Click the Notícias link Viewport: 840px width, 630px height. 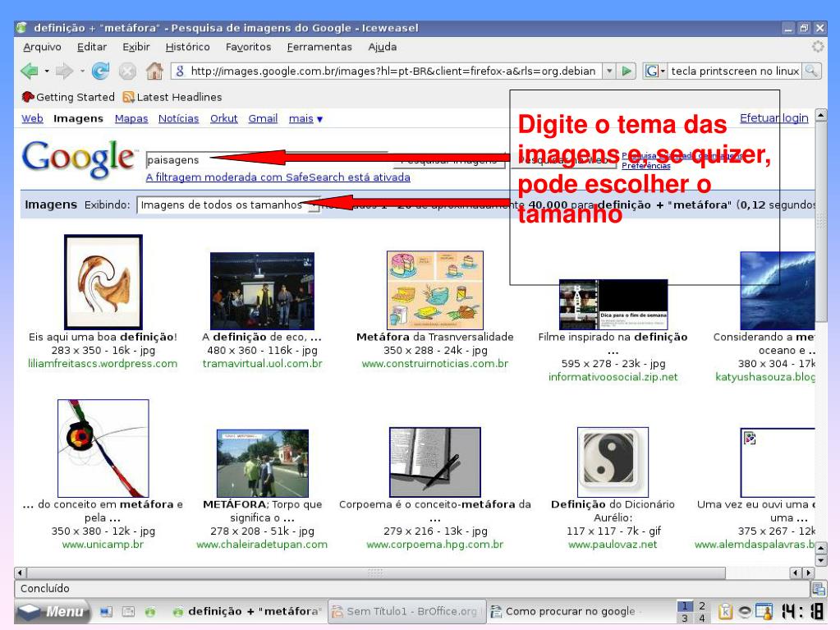click(178, 118)
